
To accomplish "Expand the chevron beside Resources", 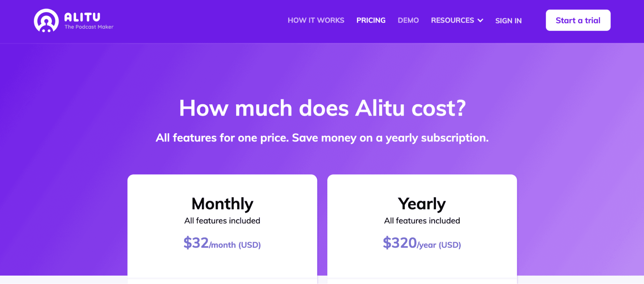I will click(480, 21).
